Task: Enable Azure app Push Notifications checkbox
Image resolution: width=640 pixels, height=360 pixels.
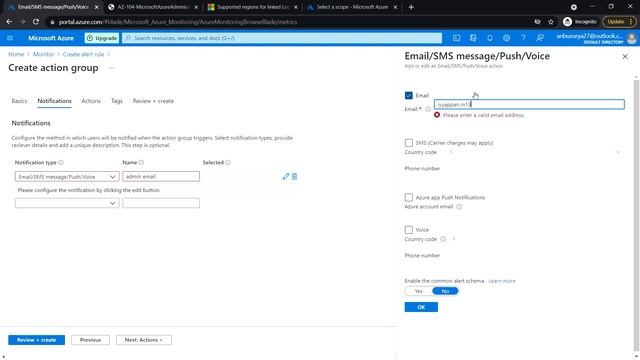Action: [x=409, y=198]
